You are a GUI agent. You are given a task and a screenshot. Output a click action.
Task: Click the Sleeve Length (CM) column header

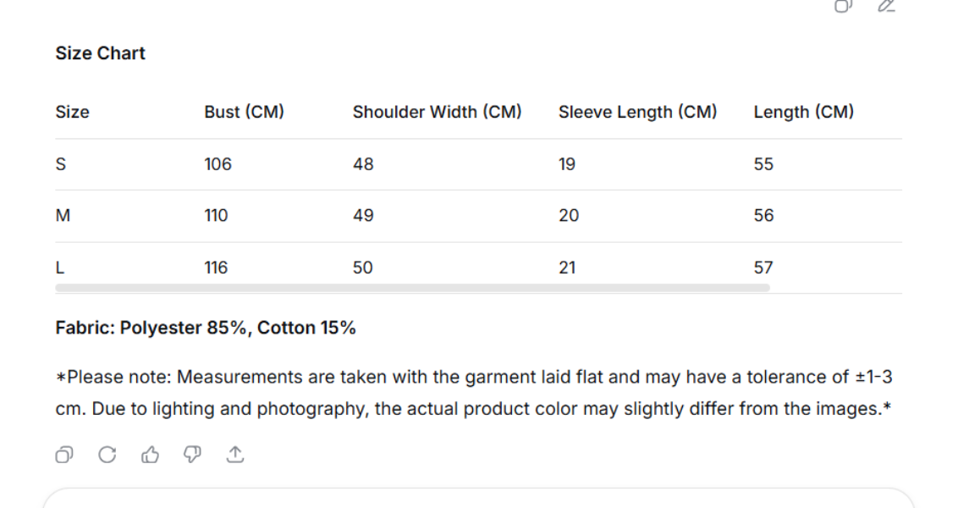pos(637,112)
